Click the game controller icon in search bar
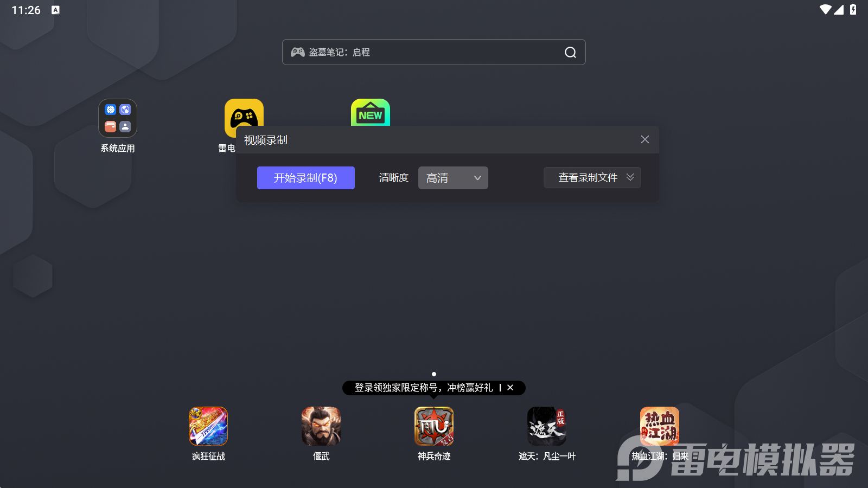This screenshot has width=868, height=488. (297, 52)
